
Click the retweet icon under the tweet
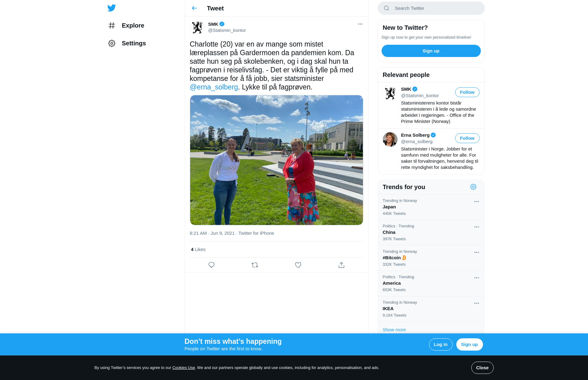click(x=255, y=265)
